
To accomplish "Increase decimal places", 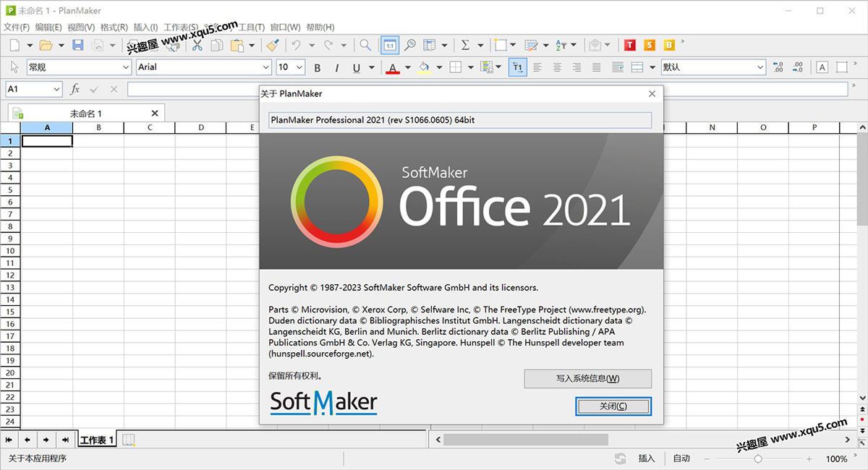I will [x=778, y=67].
